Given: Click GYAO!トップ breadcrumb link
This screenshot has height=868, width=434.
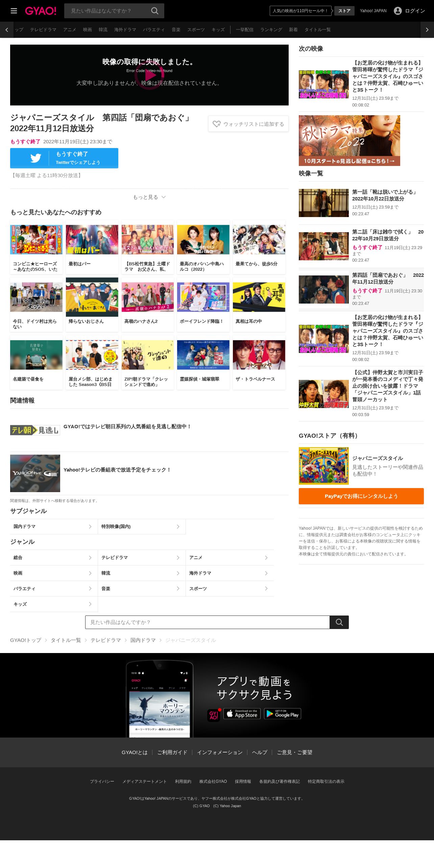Looking at the screenshot, I should point(26,640).
